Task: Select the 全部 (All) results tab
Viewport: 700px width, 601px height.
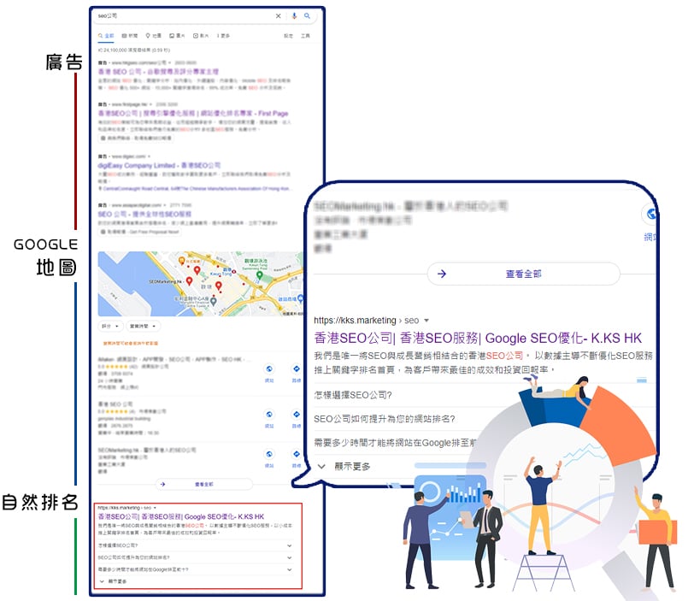Action: (106, 36)
